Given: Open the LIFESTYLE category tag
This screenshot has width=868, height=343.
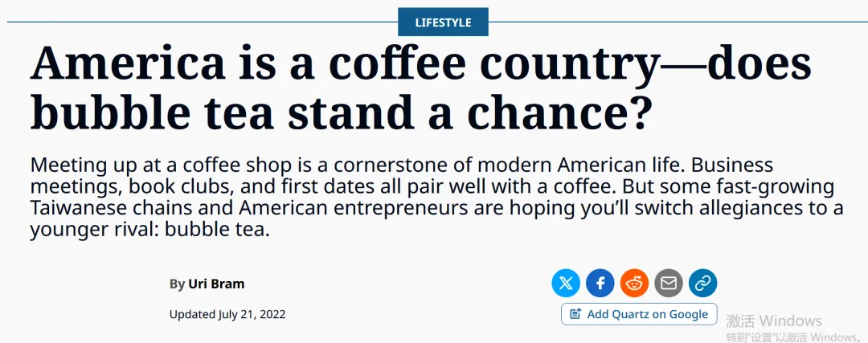Looking at the screenshot, I should 443,22.
